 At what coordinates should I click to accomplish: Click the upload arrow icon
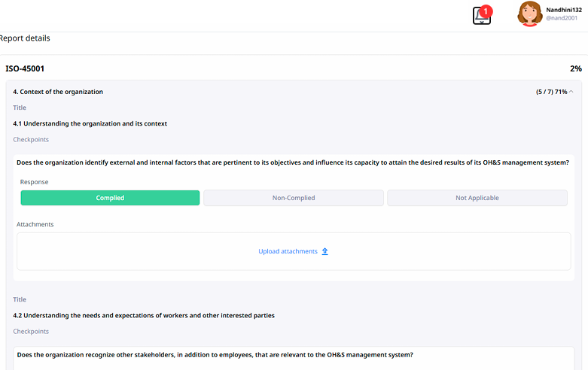(x=325, y=251)
